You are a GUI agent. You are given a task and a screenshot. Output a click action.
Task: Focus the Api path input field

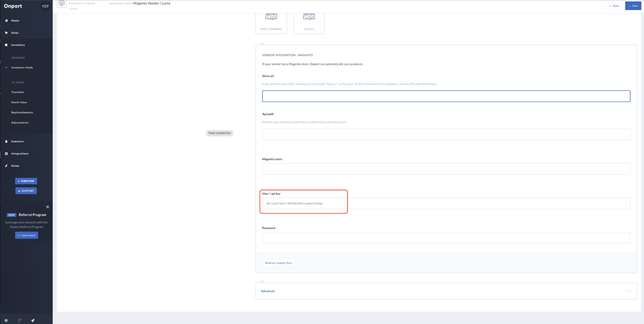click(x=446, y=134)
